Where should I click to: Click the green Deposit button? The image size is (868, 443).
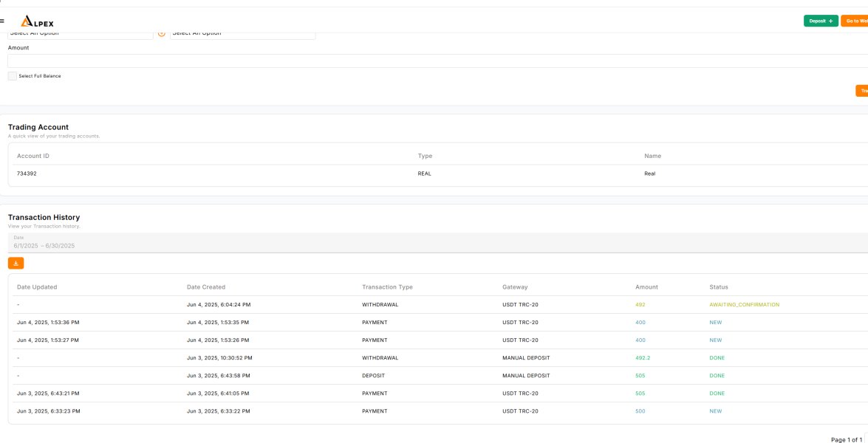pos(820,21)
